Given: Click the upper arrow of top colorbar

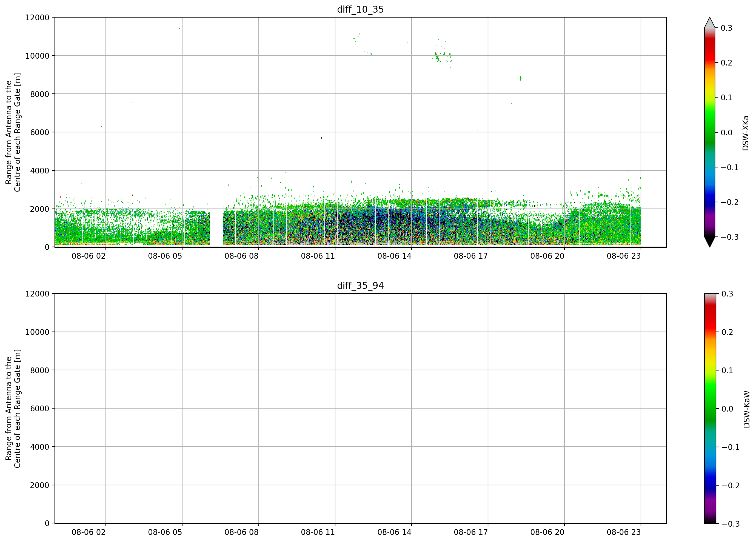Looking at the screenshot, I should point(710,22).
